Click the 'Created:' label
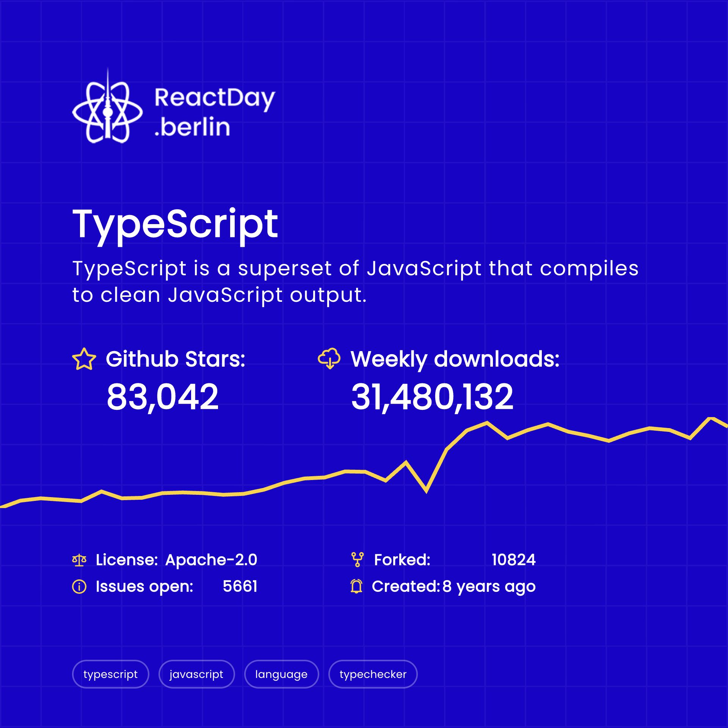This screenshot has width=728, height=728. 406,587
